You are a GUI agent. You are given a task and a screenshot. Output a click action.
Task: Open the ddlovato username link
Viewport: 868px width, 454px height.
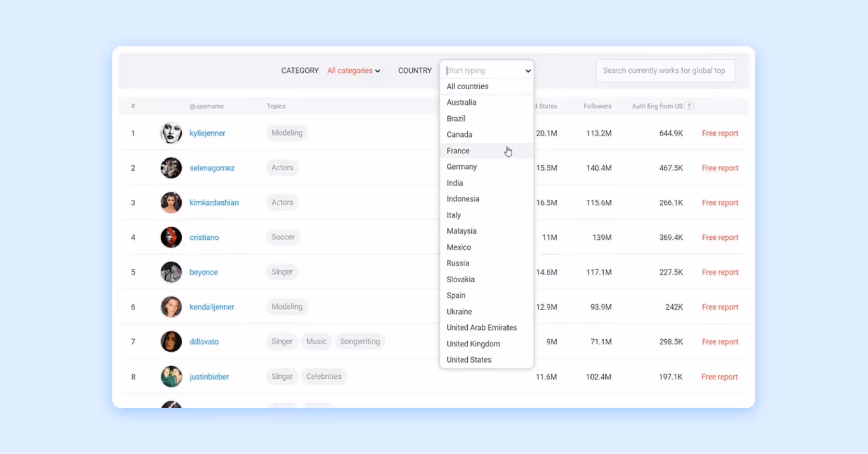pyautogui.click(x=204, y=342)
